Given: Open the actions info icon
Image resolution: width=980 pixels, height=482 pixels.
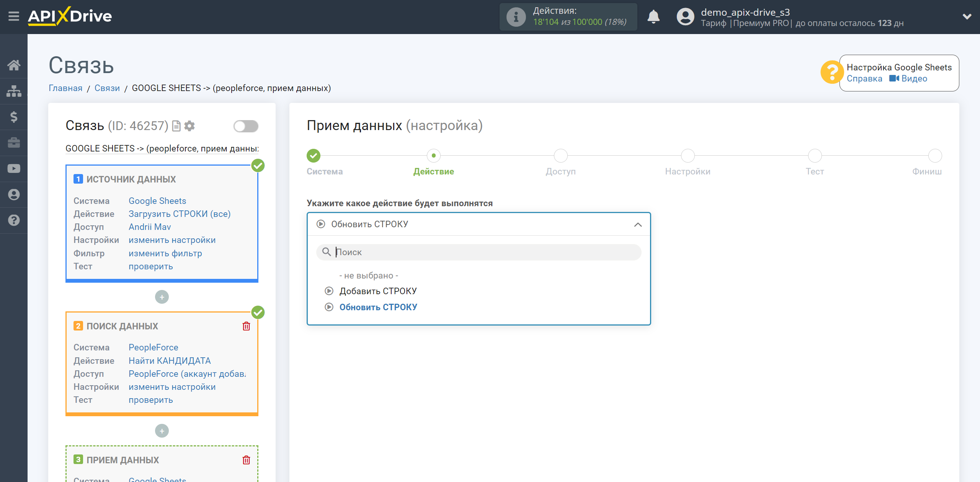Looking at the screenshot, I should pos(516,17).
